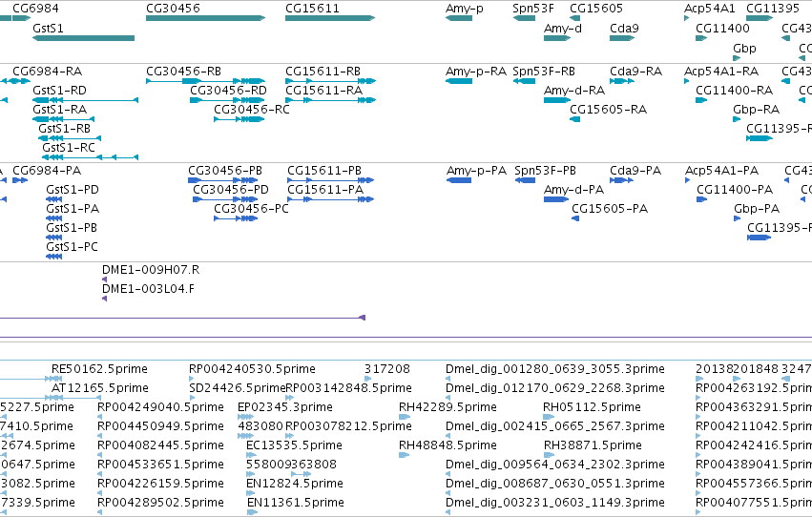
Task: Open the GstS1-PA protein label
Action: tap(73, 209)
